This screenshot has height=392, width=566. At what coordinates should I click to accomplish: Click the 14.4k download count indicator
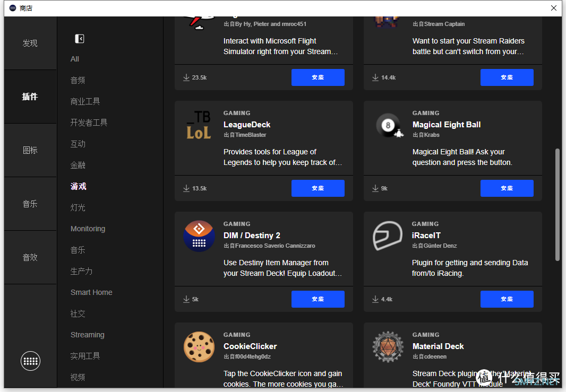[x=384, y=77]
